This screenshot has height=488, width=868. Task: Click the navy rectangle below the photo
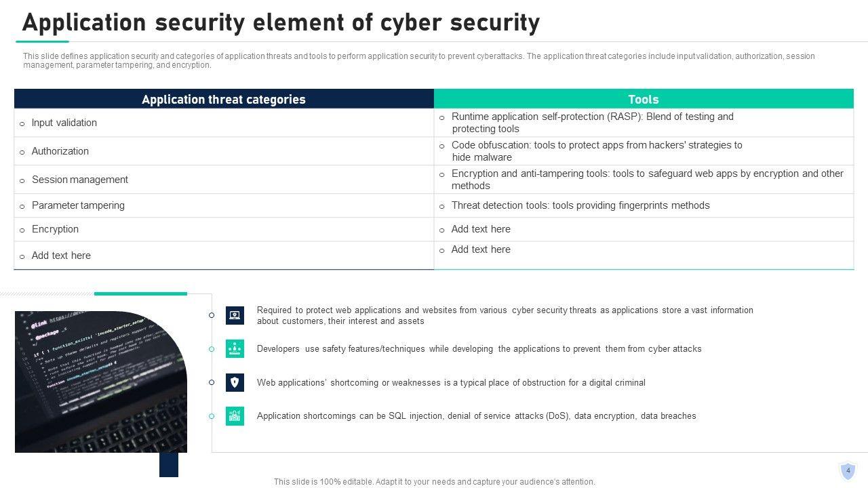169,464
